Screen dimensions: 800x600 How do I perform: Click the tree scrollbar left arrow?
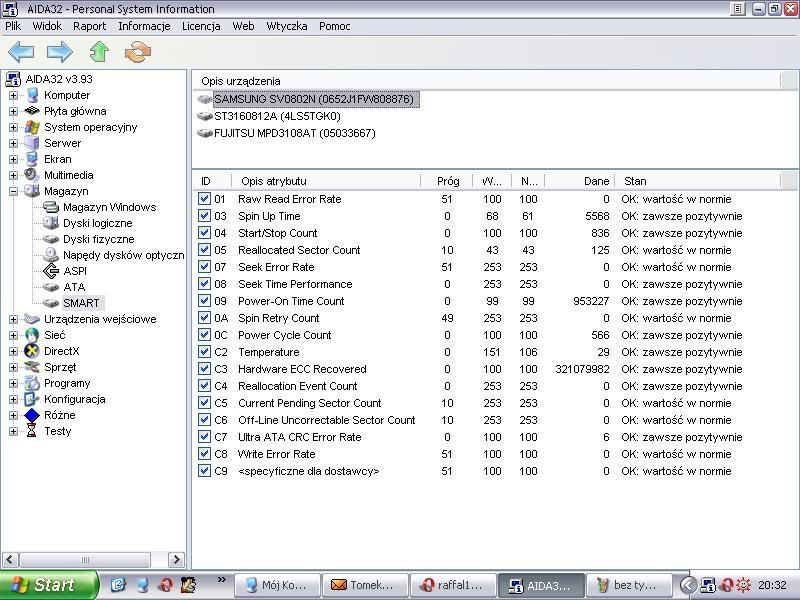pyautogui.click(x=11, y=560)
